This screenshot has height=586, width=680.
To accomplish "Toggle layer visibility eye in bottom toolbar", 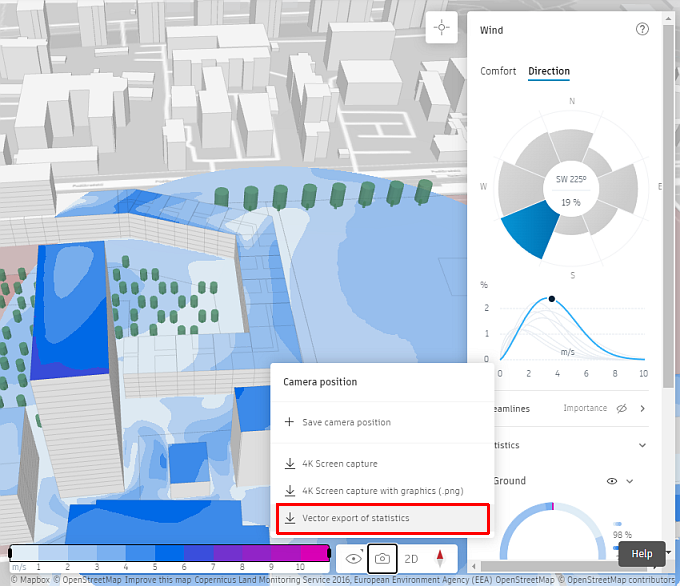I will pyautogui.click(x=352, y=558).
